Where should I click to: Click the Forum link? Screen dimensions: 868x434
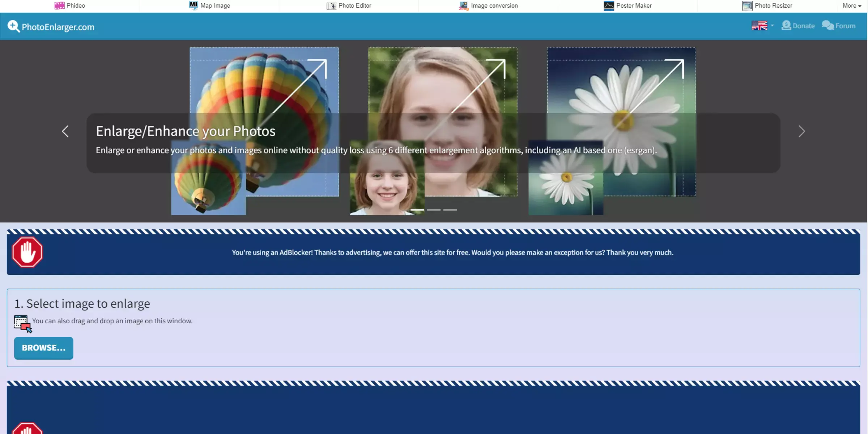click(x=839, y=26)
